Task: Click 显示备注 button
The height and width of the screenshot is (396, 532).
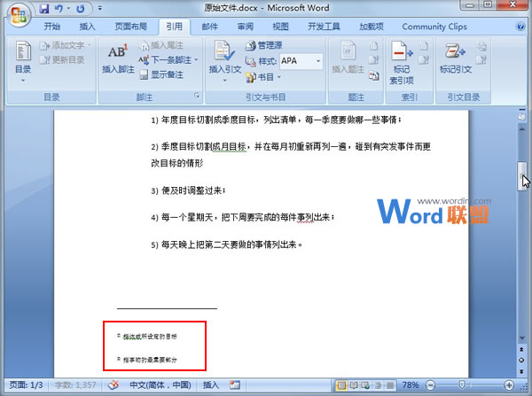Action: click(x=162, y=75)
